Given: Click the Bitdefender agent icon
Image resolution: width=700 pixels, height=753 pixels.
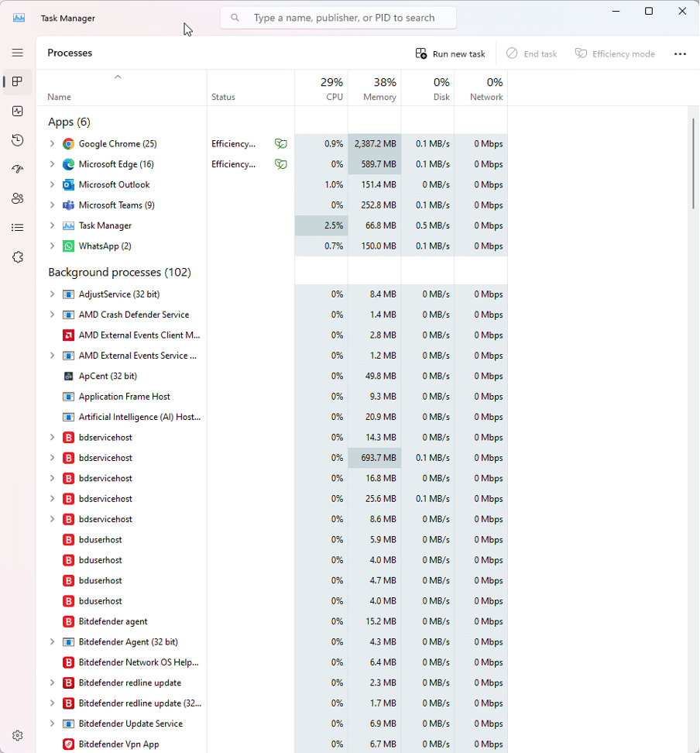Looking at the screenshot, I should [69, 621].
